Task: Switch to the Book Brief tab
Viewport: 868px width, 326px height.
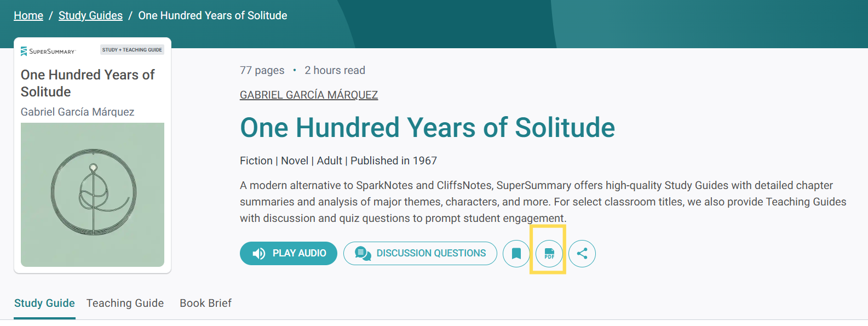Action: (x=205, y=303)
